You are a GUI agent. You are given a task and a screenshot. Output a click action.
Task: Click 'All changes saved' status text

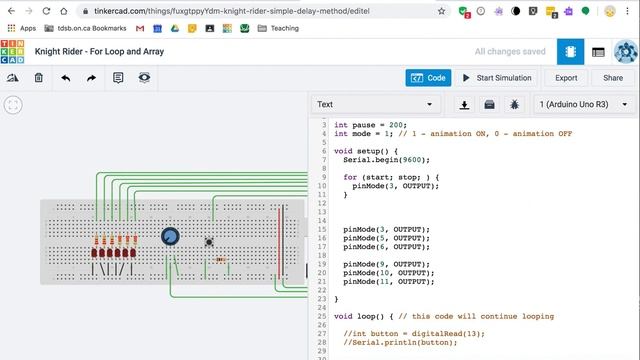tap(510, 51)
